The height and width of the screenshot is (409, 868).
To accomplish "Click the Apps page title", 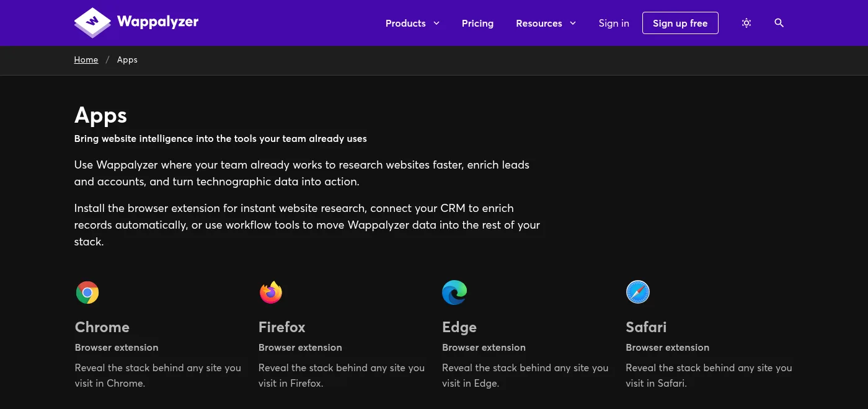I will [x=100, y=116].
